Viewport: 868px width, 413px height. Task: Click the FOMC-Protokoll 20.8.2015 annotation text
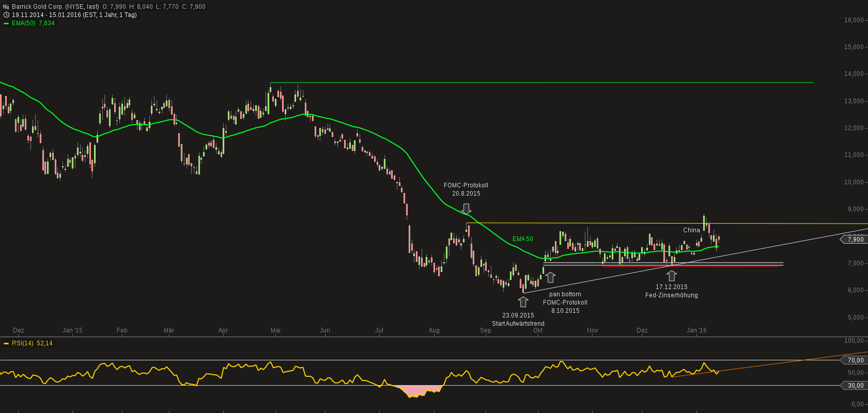(x=466, y=189)
